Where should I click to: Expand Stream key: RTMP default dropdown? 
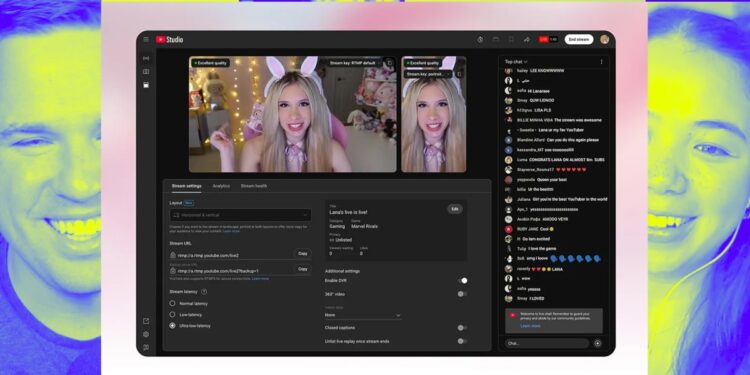point(356,63)
